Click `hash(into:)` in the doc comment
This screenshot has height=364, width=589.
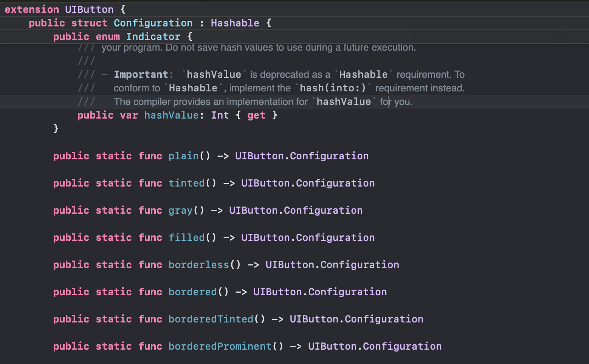(x=333, y=88)
